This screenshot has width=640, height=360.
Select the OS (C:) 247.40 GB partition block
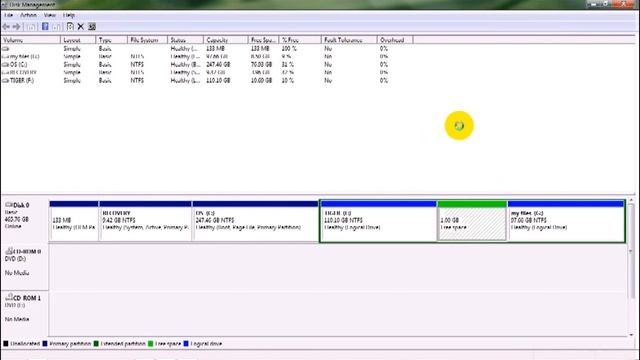(x=256, y=221)
